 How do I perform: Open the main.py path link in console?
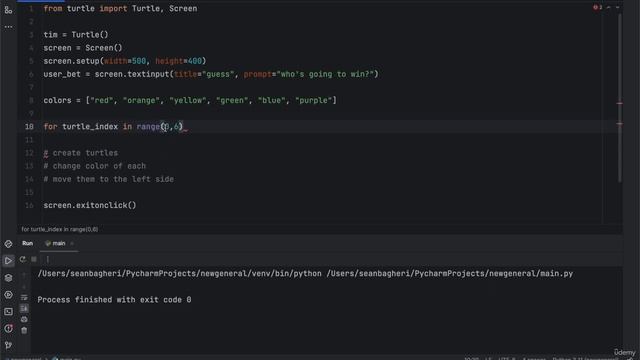coord(449,273)
